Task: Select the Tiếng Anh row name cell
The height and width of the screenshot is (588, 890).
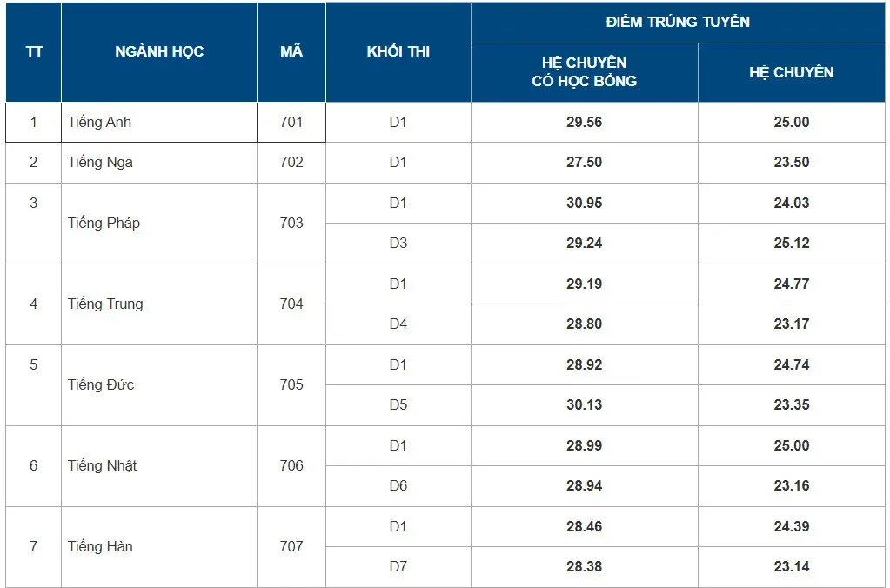Action: point(159,122)
